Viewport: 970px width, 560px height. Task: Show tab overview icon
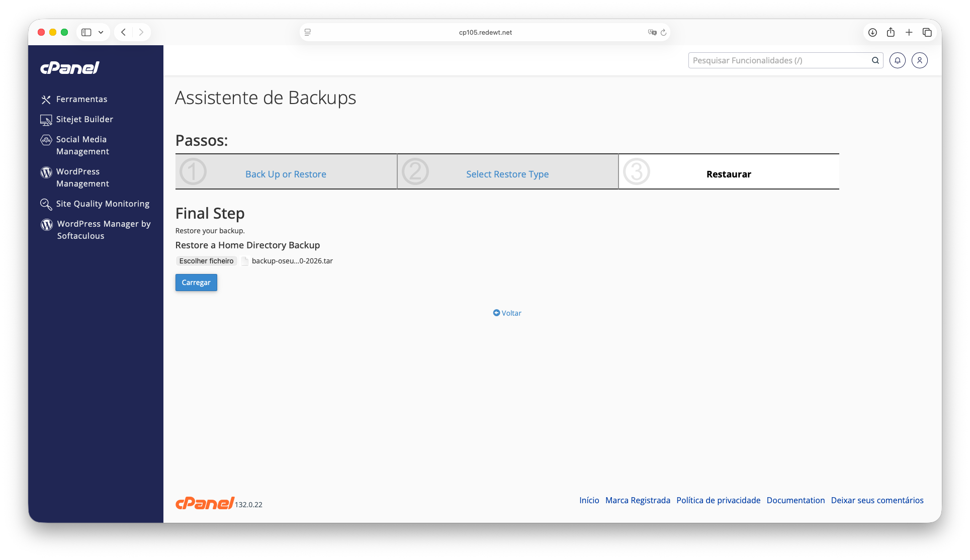tap(927, 32)
